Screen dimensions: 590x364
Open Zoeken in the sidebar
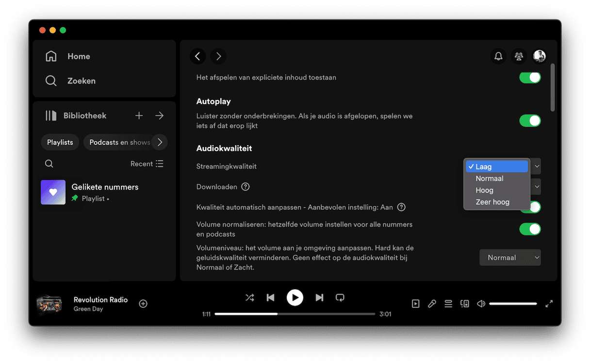(81, 81)
